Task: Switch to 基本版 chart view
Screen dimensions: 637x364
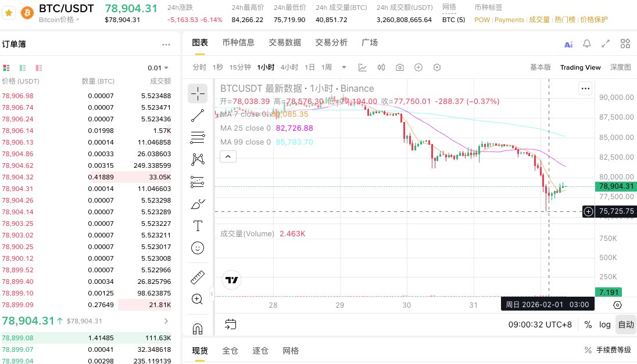Action: (x=541, y=67)
